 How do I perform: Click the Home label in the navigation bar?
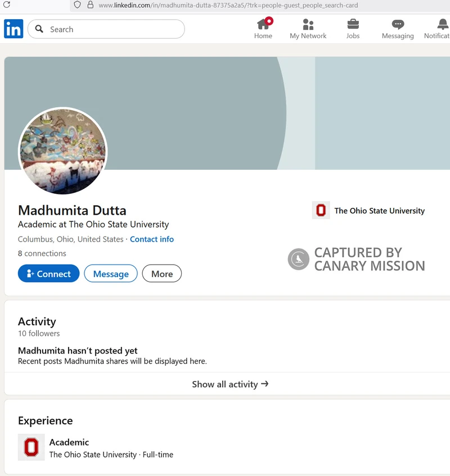(263, 36)
